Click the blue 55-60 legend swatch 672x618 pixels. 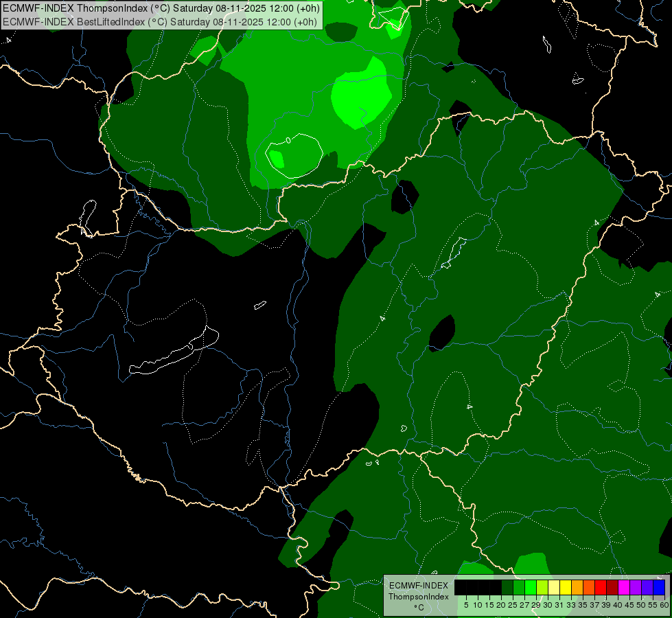coord(659,587)
